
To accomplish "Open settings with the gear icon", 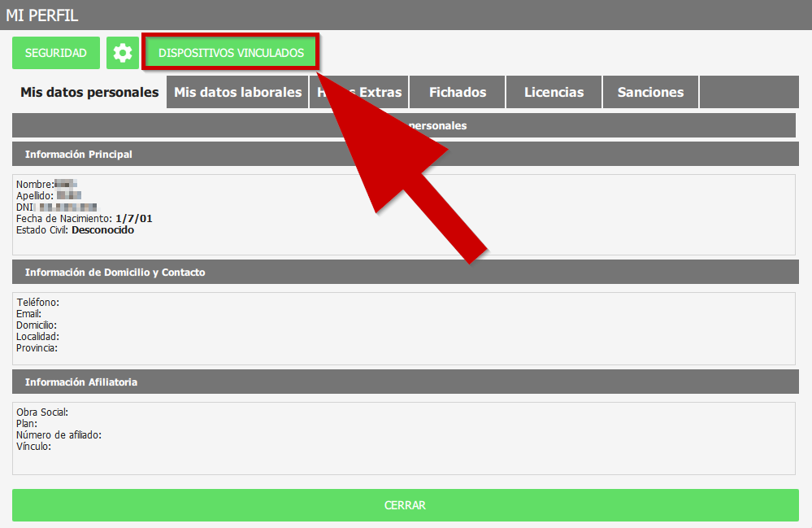I will coord(123,53).
